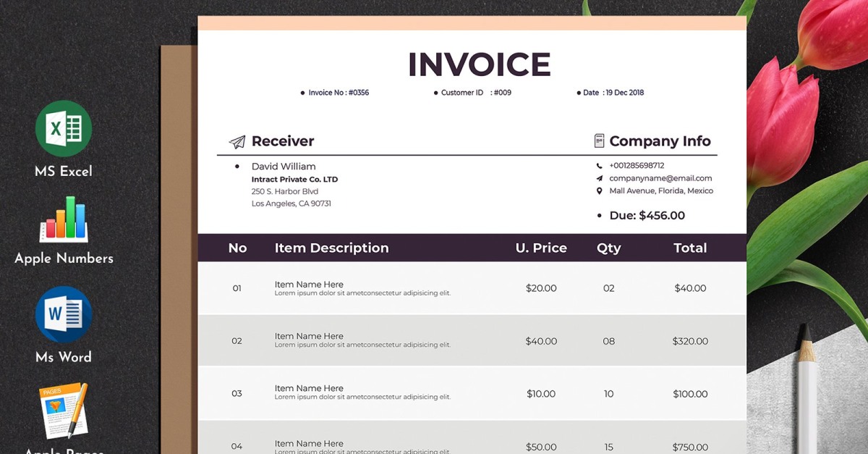The width and height of the screenshot is (868, 454).
Task: Click the peach header bar above INVOICE
Action: [x=472, y=23]
